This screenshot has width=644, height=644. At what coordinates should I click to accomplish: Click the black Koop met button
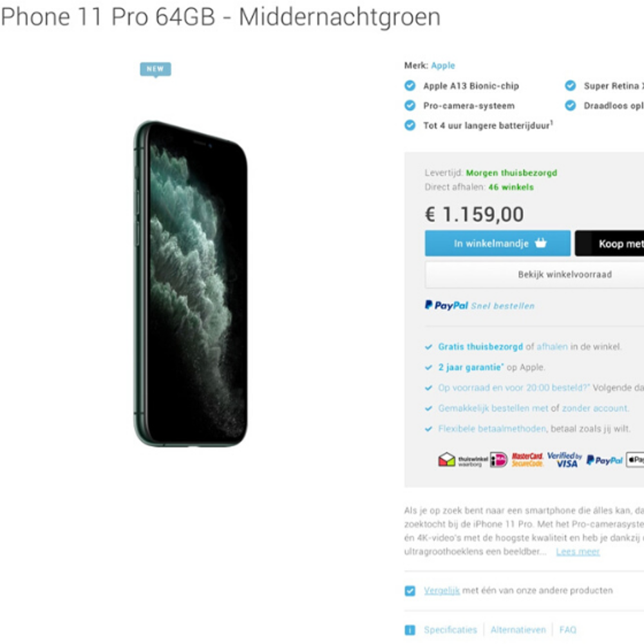point(609,243)
